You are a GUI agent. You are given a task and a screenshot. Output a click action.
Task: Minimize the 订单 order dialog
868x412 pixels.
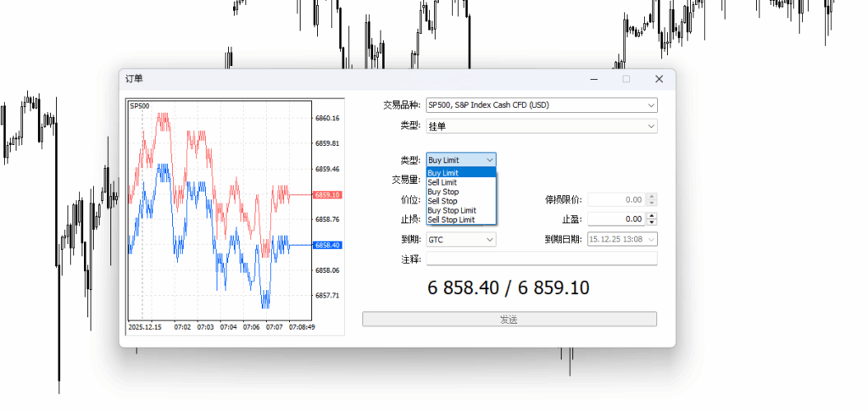click(x=594, y=79)
